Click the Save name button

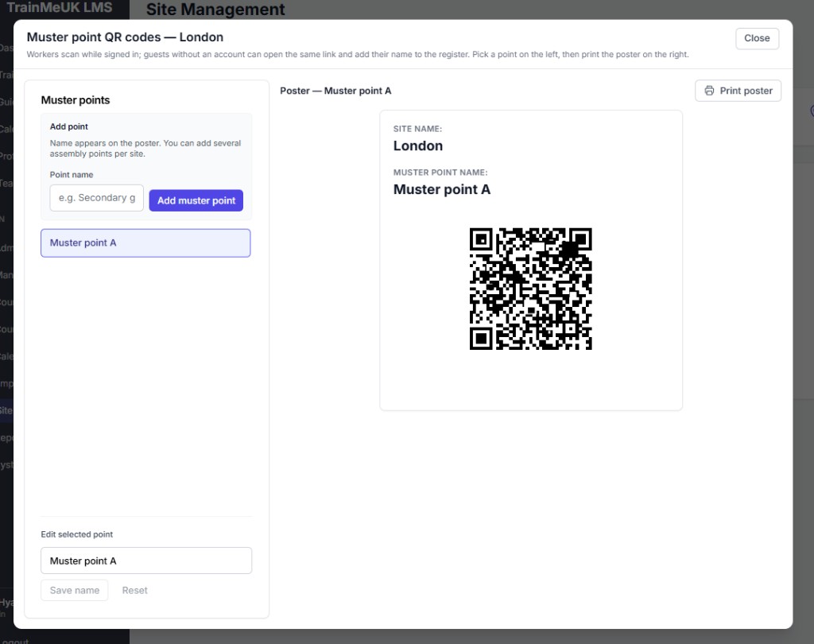[x=74, y=591]
